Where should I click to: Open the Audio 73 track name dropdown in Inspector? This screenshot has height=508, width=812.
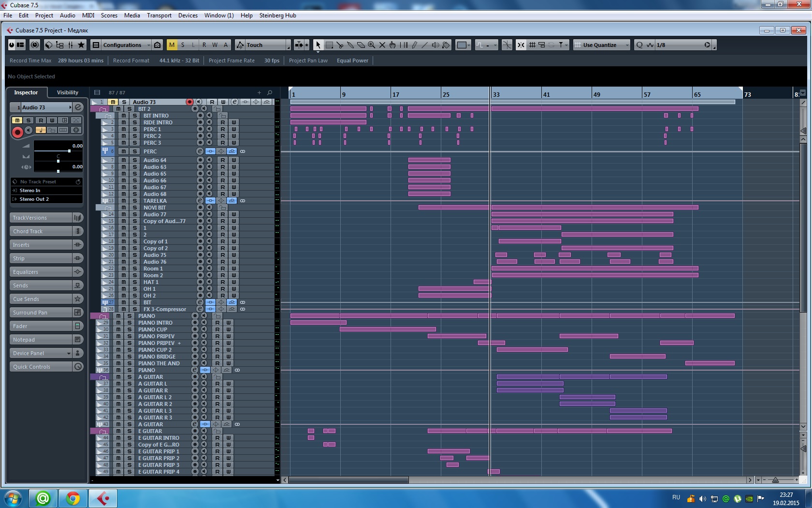(x=70, y=107)
